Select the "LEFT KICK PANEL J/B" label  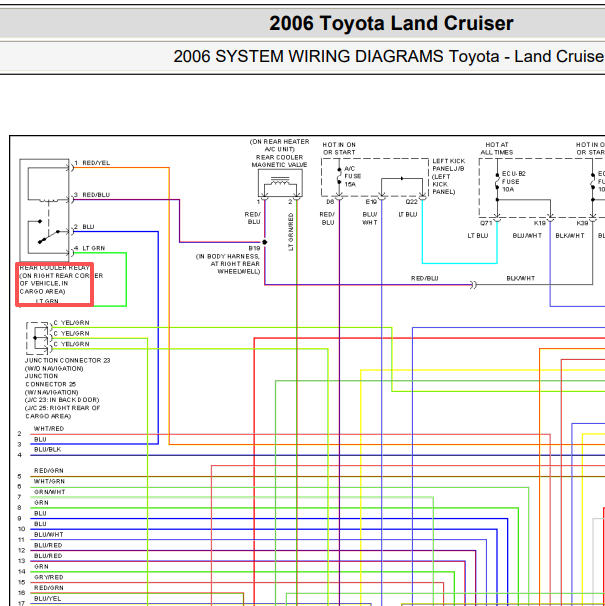[448, 165]
